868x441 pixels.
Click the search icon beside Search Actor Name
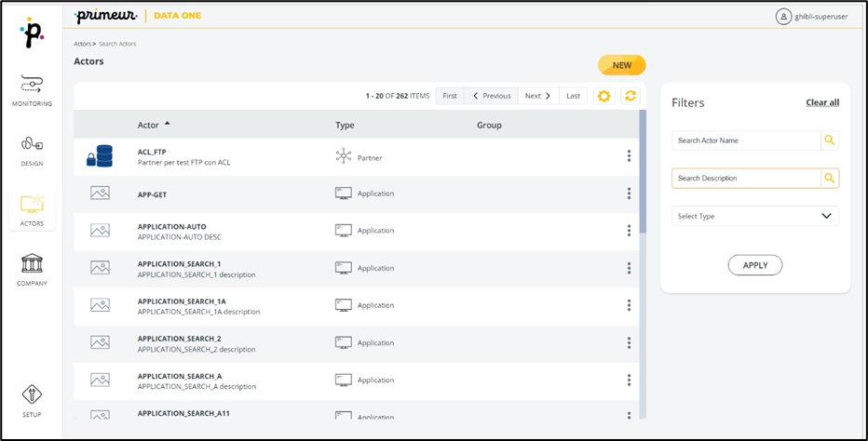tap(829, 140)
